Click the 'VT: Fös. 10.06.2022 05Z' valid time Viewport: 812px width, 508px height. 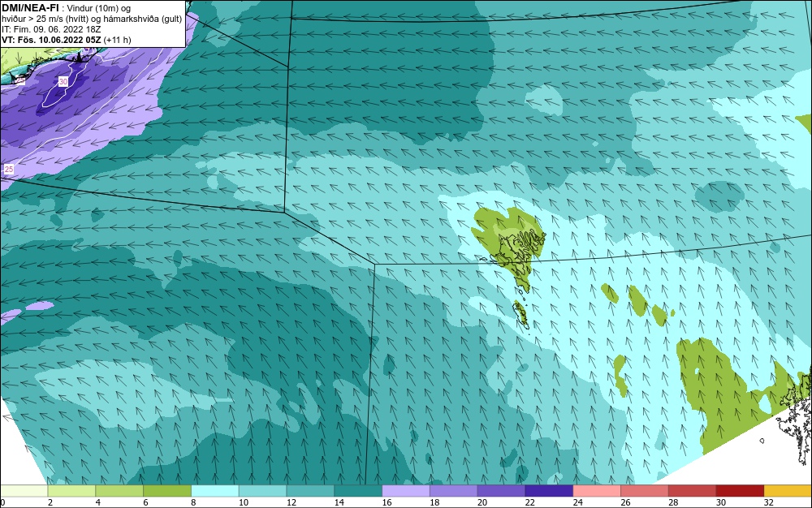click(x=51, y=40)
